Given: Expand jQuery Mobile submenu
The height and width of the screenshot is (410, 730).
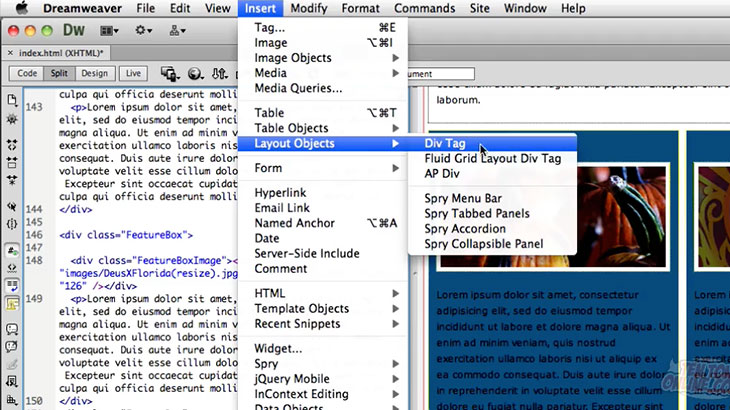Looking at the screenshot, I should click(323, 379).
